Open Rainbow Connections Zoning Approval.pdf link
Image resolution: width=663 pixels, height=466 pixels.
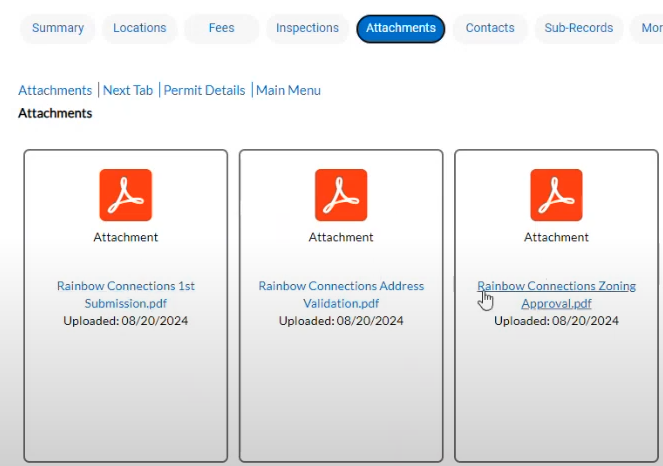[556, 294]
